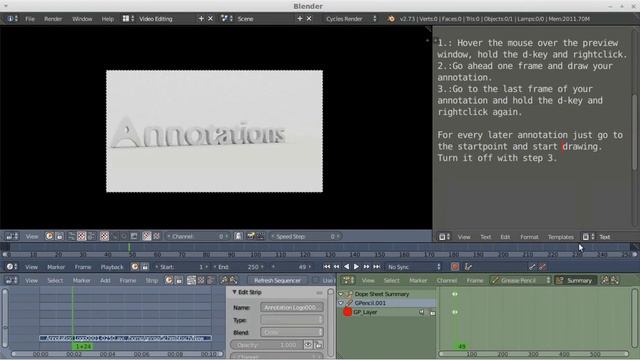Open info editor type selector at top-left
The image size is (640, 360).
pos(11,19)
